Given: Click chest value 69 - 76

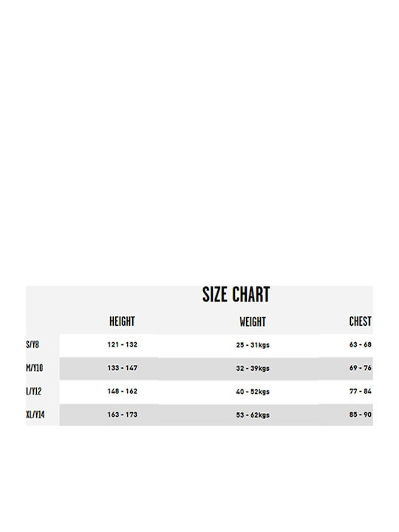Looking at the screenshot, I should (361, 368).
